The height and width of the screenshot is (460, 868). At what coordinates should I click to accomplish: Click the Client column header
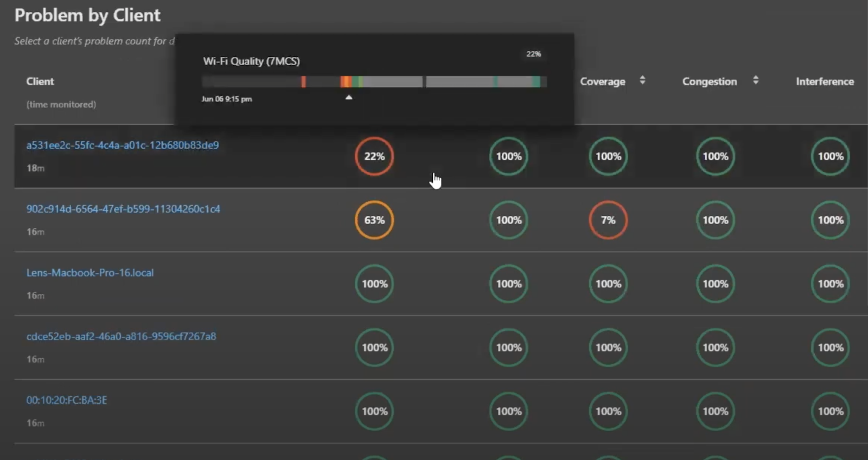pos(40,81)
